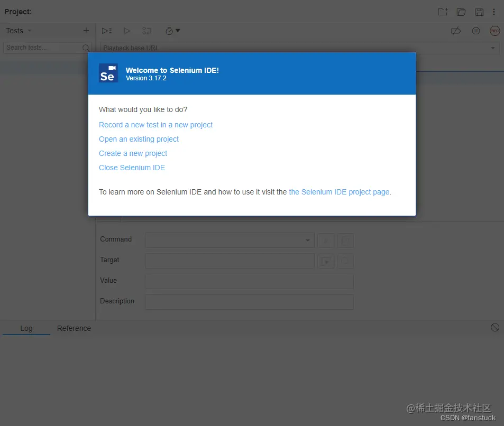Click into the Value input field

[249, 281]
